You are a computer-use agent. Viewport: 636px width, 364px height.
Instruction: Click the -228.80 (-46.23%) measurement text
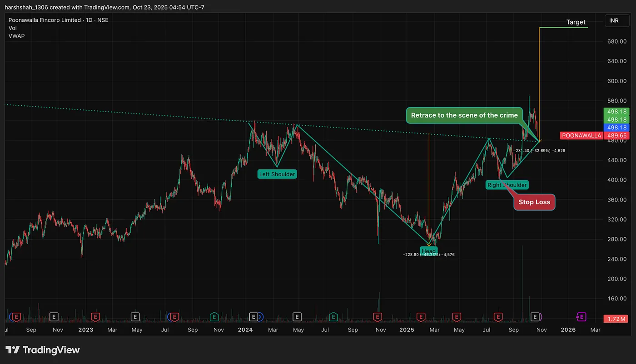[x=428, y=255]
